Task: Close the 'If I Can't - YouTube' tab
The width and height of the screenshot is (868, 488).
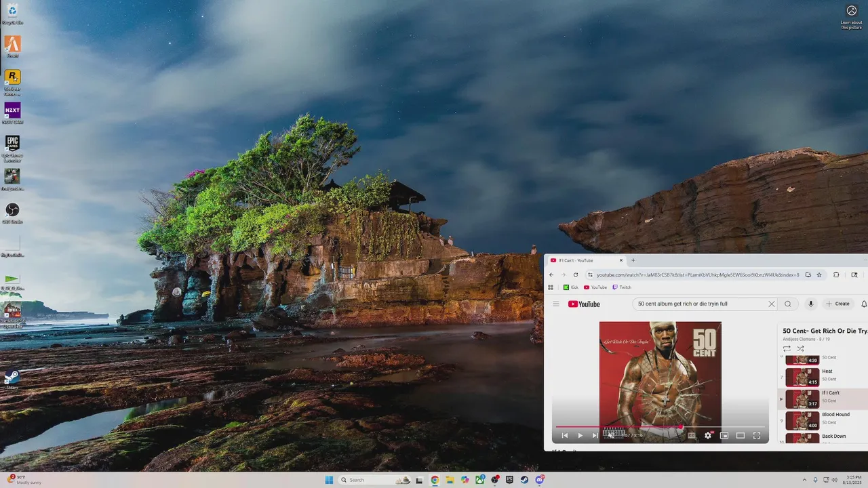Action: [x=620, y=260]
